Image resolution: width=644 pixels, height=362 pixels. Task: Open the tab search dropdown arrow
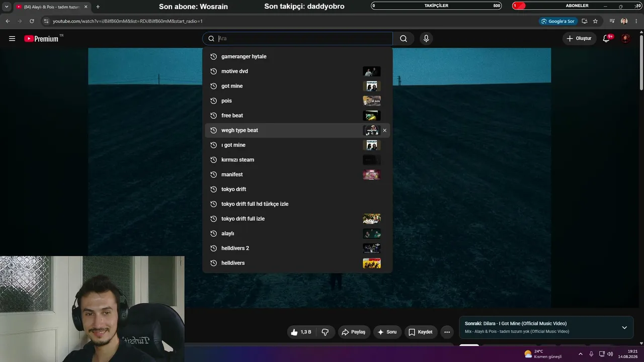coord(7,7)
